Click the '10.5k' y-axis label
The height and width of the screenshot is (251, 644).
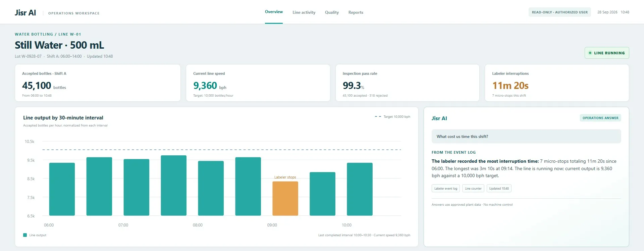coord(30,142)
